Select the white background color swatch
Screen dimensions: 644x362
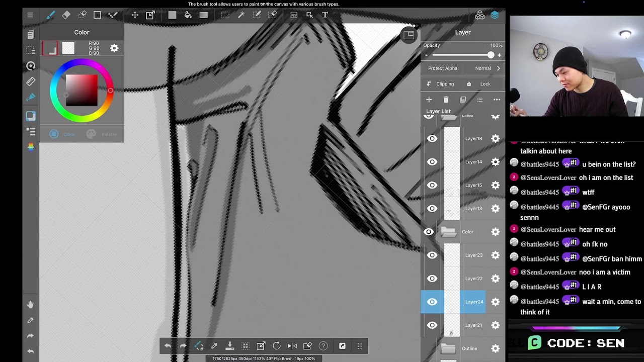68,48
